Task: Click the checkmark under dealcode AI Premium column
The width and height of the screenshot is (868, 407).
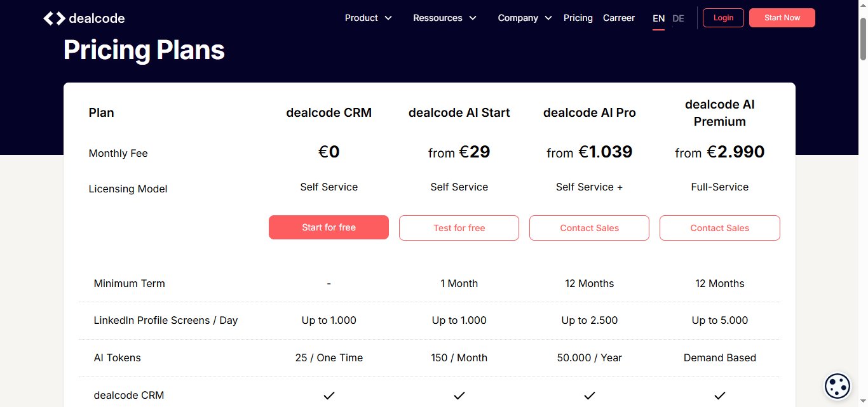Action: [x=719, y=395]
